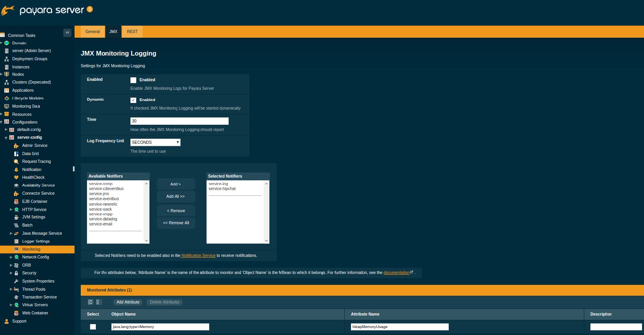The width and height of the screenshot is (644, 335).
Task: Select the JMX tab
Action: coord(113,32)
